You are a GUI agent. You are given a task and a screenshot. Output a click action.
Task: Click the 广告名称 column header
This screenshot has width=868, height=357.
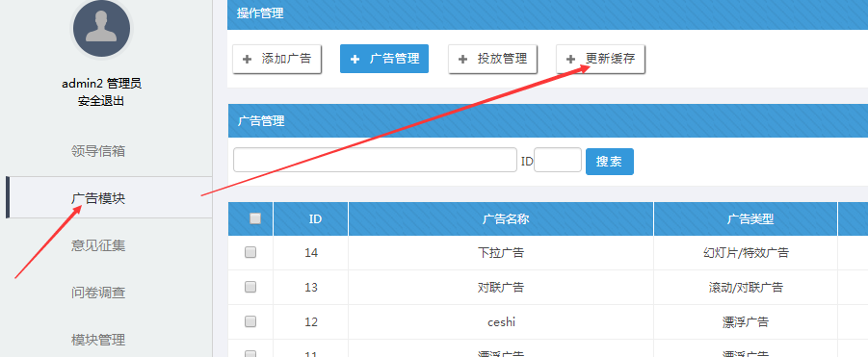(501, 218)
